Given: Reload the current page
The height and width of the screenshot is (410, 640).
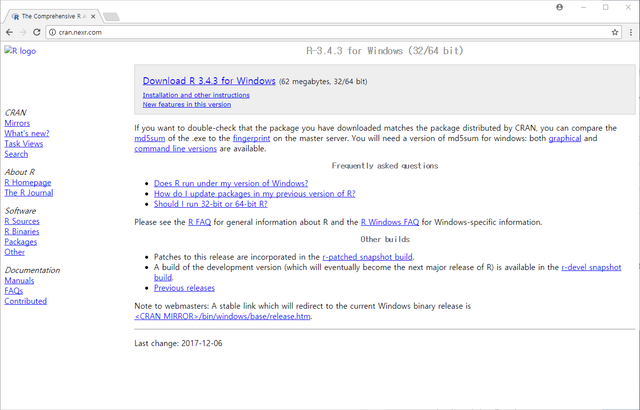Looking at the screenshot, I should point(46,32).
